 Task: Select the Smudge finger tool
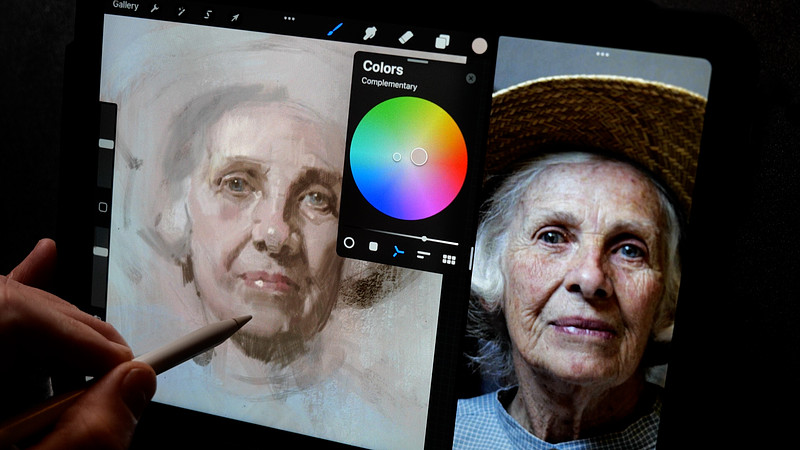(370, 33)
